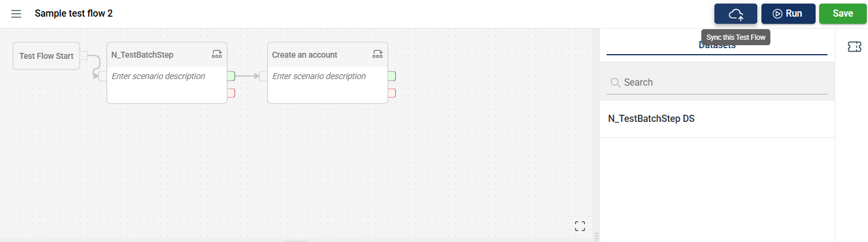Save the test flow

click(x=842, y=14)
